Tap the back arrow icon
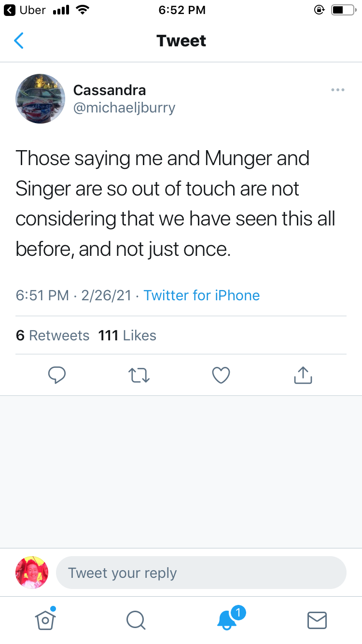Viewport: 362px width, 644px height. pos(19,41)
